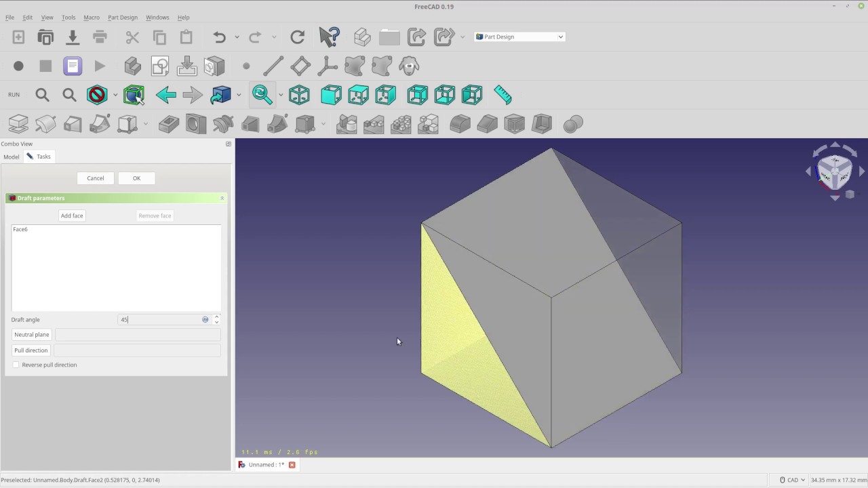This screenshot has width=868, height=488.
Task: Activate the What's This help tool
Action: (330, 37)
